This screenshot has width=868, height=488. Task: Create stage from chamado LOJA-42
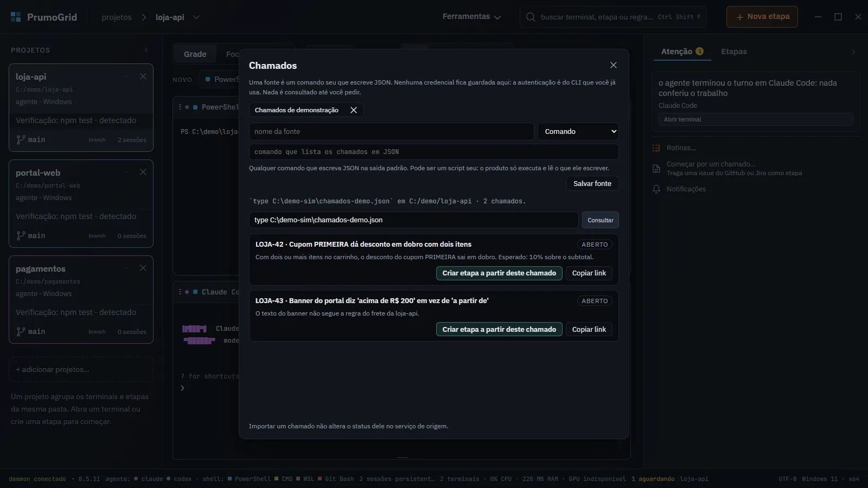[499, 273]
